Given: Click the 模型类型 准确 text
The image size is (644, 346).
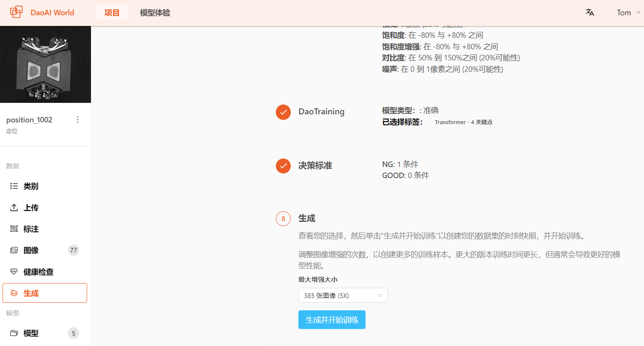Looking at the screenshot, I should [x=410, y=111].
